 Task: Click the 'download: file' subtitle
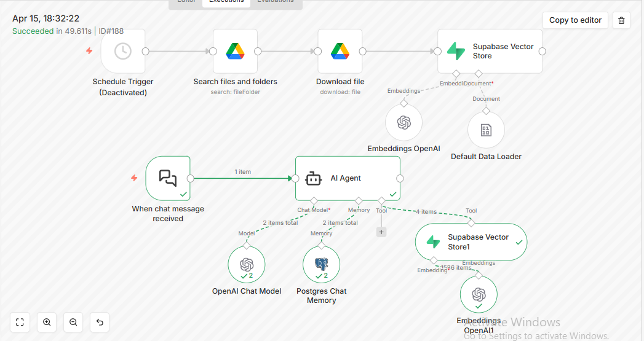[340, 92]
